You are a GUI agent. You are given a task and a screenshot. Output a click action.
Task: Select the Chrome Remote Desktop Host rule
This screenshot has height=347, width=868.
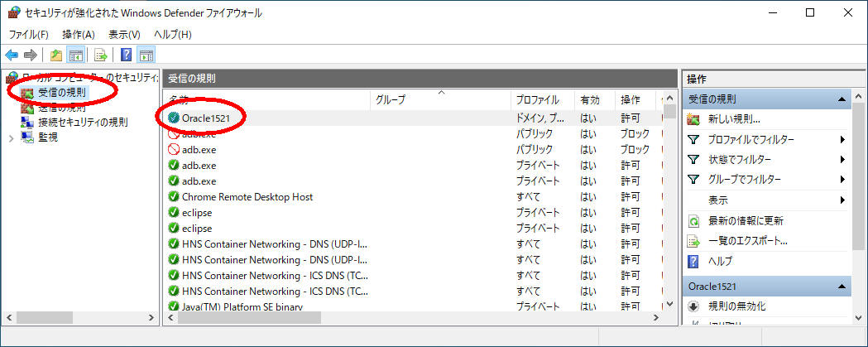click(247, 196)
